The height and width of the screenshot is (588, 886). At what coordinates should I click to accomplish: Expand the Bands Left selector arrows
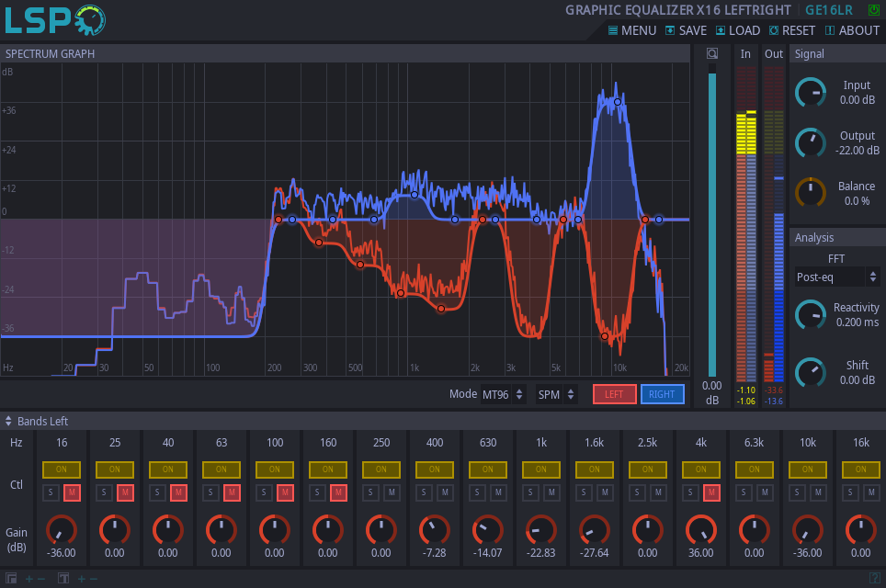click(8, 421)
